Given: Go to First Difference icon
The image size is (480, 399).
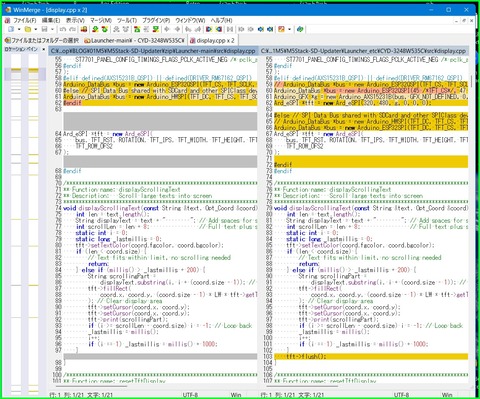Looking at the screenshot, I should coord(137,29).
